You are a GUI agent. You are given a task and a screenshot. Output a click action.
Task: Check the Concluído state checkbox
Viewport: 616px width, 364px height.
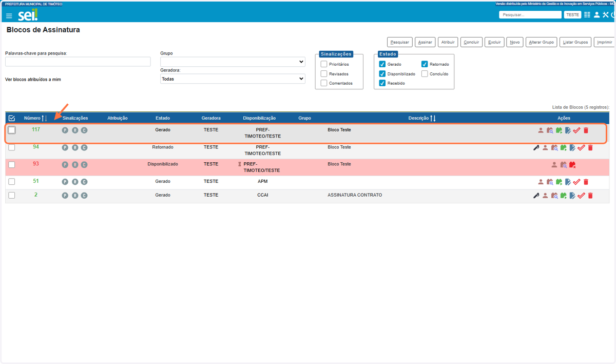tap(425, 74)
